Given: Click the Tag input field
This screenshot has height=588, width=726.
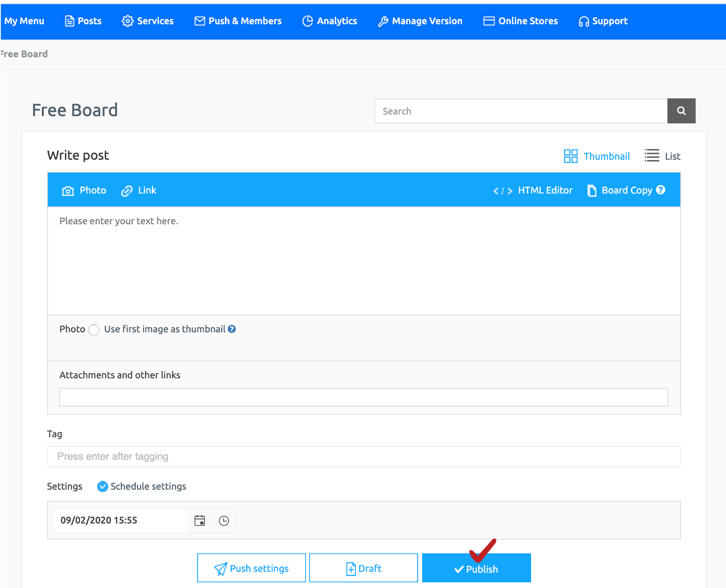Looking at the screenshot, I should click(x=364, y=456).
